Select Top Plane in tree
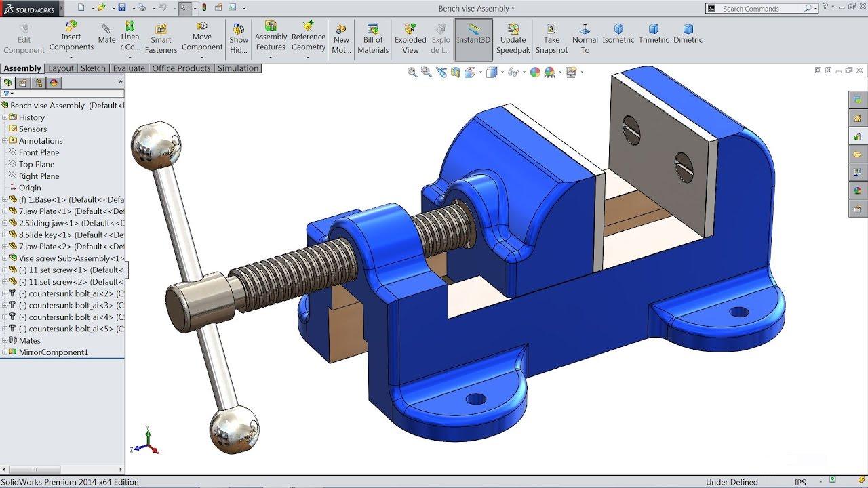Image resolution: width=868 pixels, height=488 pixels. point(37,164)
